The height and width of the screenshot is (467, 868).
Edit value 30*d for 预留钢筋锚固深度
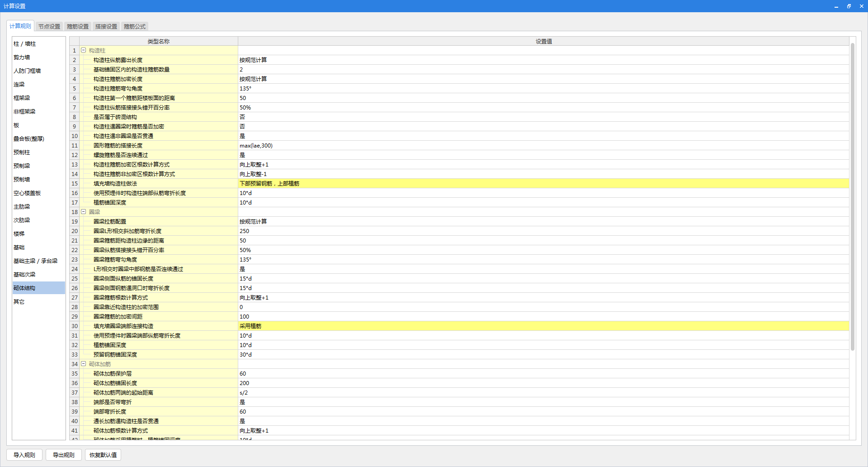point(543,354)
